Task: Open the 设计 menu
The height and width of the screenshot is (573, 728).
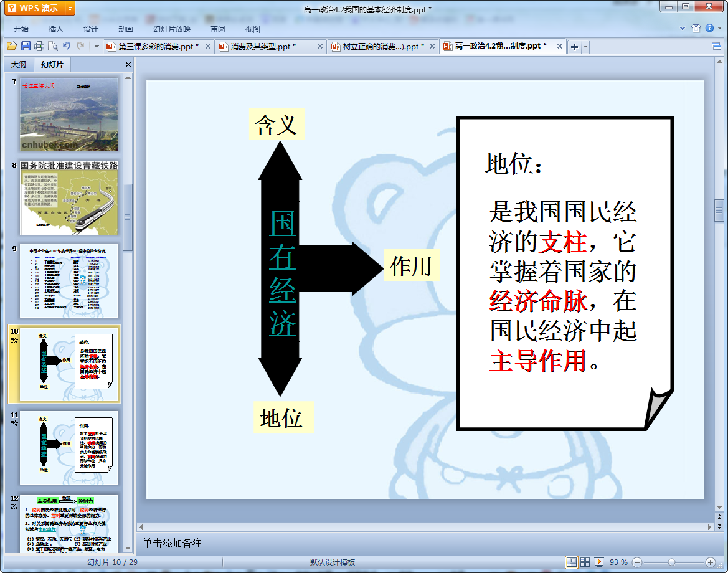Action: click(90, 29)
